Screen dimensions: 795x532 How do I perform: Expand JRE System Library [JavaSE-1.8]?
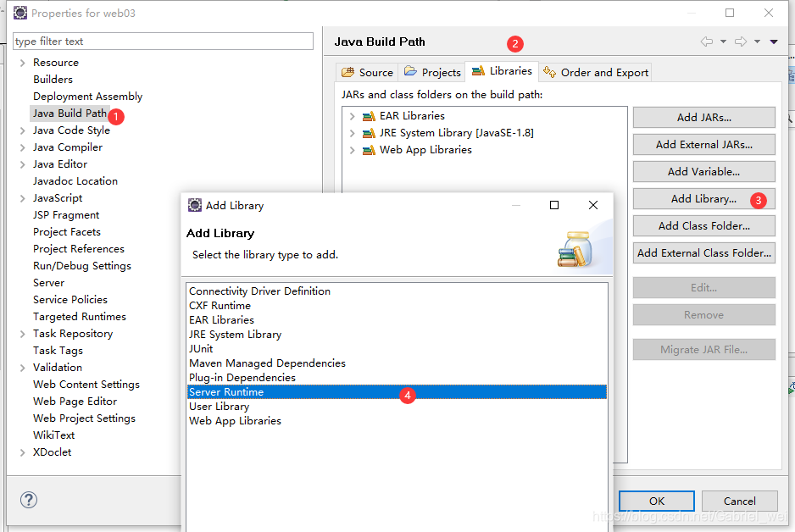click(353, 133)
